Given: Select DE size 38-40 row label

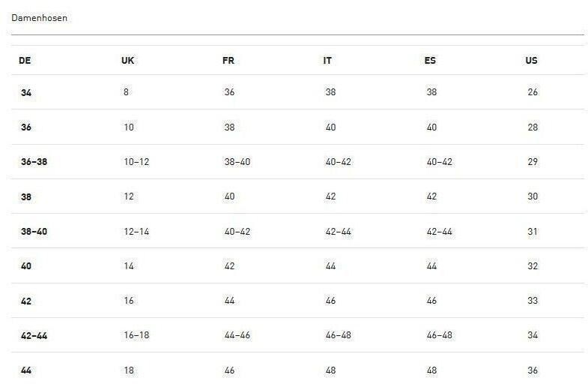Looking at the screenshot, I should 34,232.
